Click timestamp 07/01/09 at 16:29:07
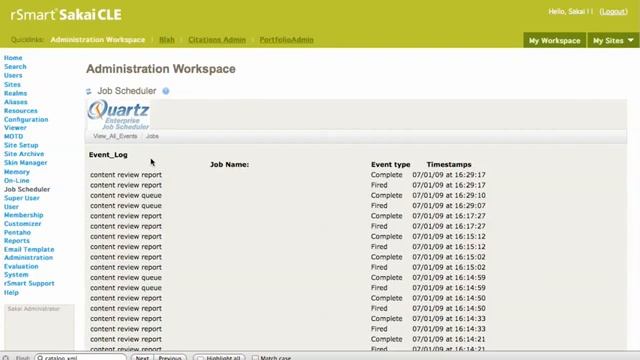The image size is (640, 360). click(449, 206)
